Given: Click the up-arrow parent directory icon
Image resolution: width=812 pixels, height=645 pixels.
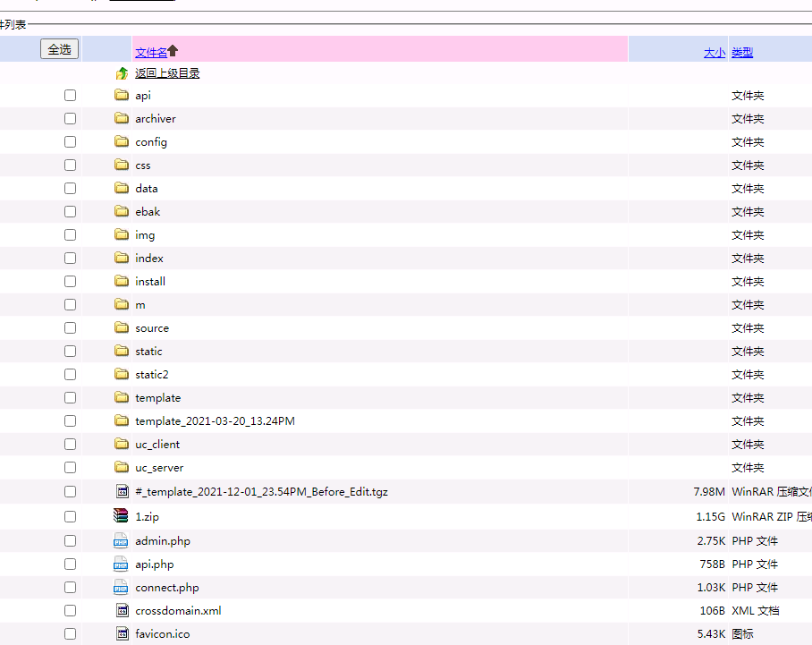Looking at the screenshot, I should coord(122,73).
